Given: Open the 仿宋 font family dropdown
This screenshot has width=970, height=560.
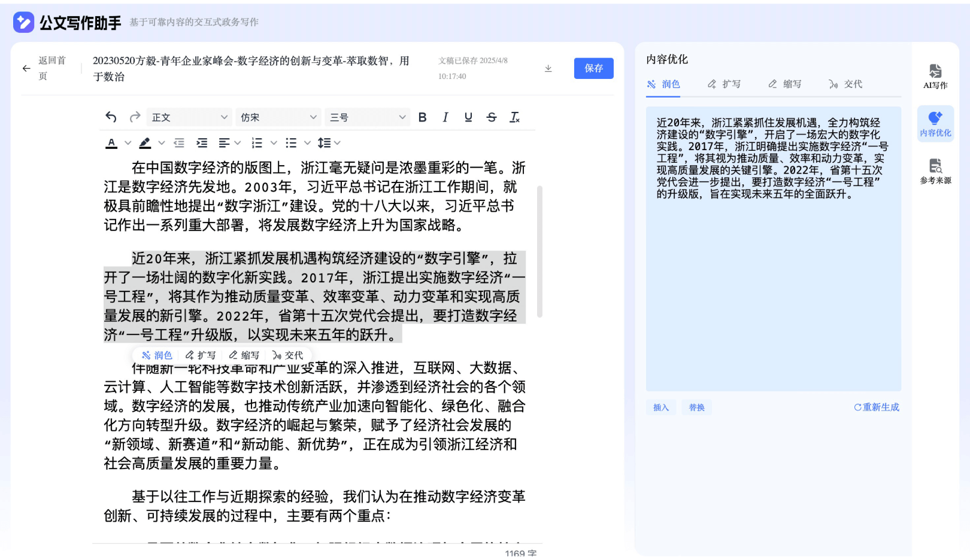Looking at the screenshot, I should [278, 117].
